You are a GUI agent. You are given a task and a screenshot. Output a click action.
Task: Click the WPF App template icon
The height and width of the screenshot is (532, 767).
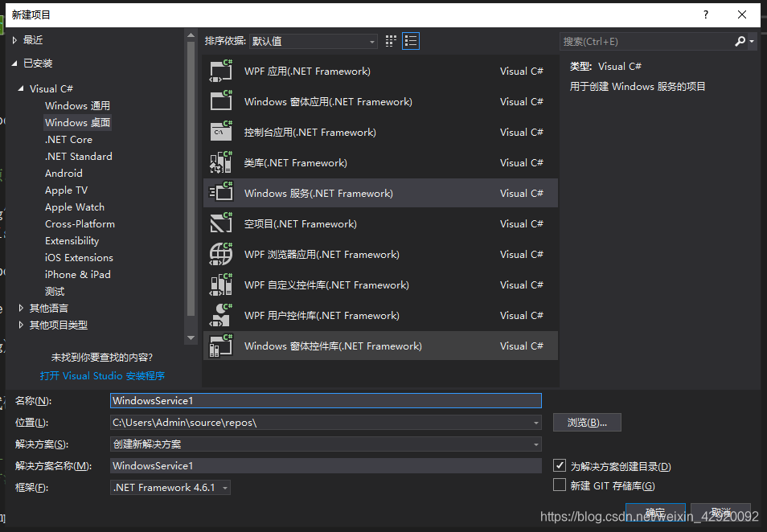[x=221, y=71]
